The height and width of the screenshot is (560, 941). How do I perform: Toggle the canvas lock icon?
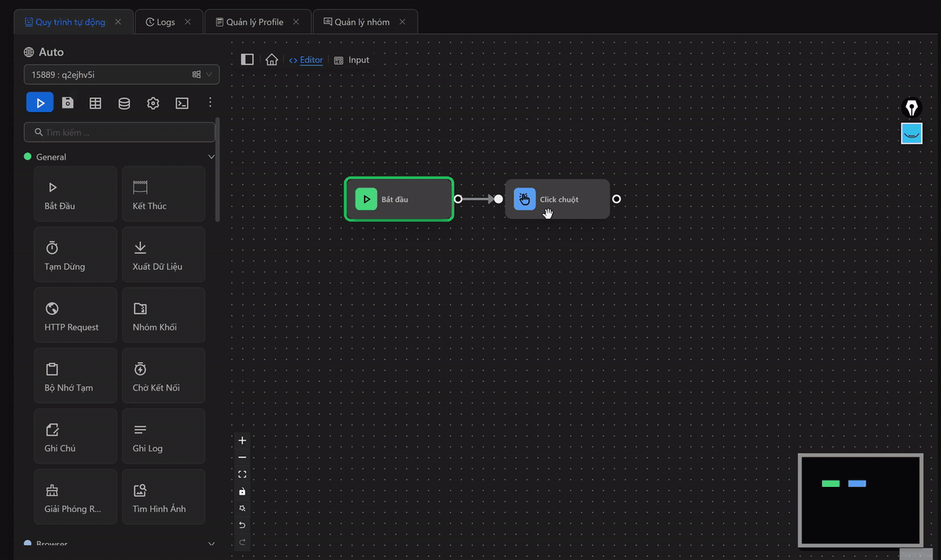242,492
